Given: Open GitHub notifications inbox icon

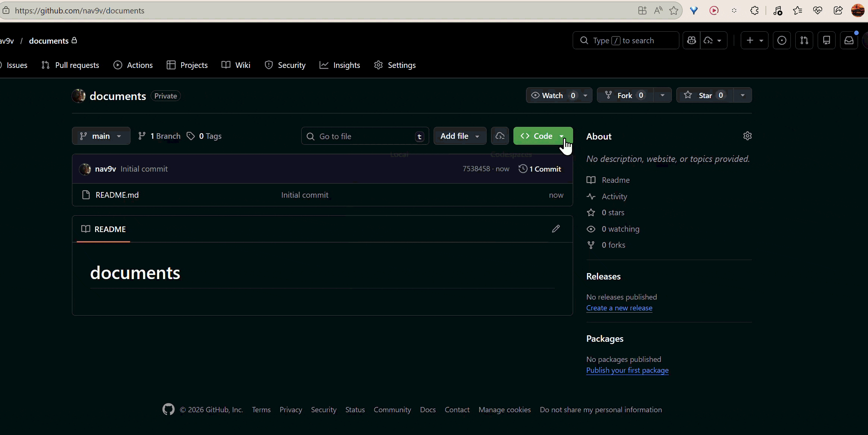Looking at the screenshot, I should [849, 40].
